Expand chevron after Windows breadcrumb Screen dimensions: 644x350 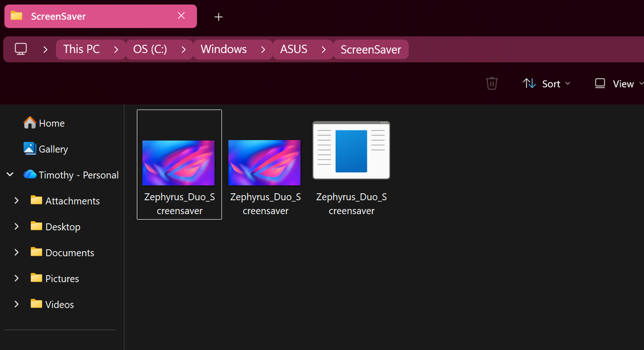pos(264,49)
